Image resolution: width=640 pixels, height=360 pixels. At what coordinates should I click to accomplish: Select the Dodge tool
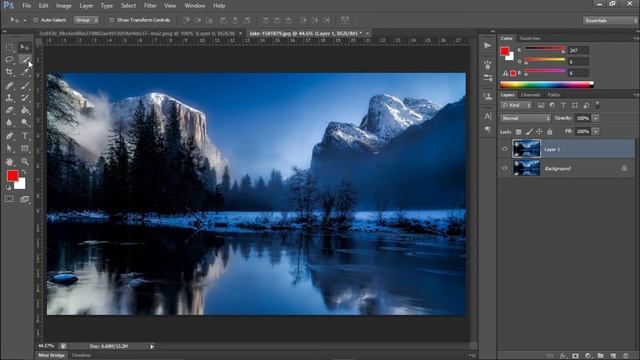[x=24, y=122]
